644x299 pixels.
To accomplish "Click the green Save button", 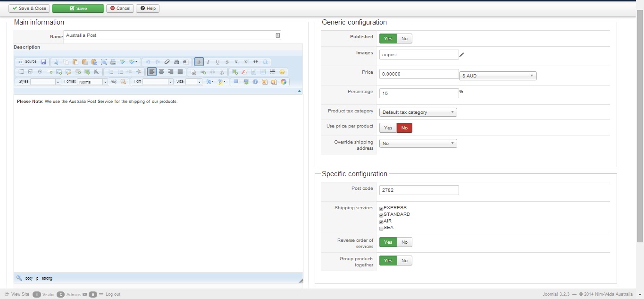I will [78, 9].
